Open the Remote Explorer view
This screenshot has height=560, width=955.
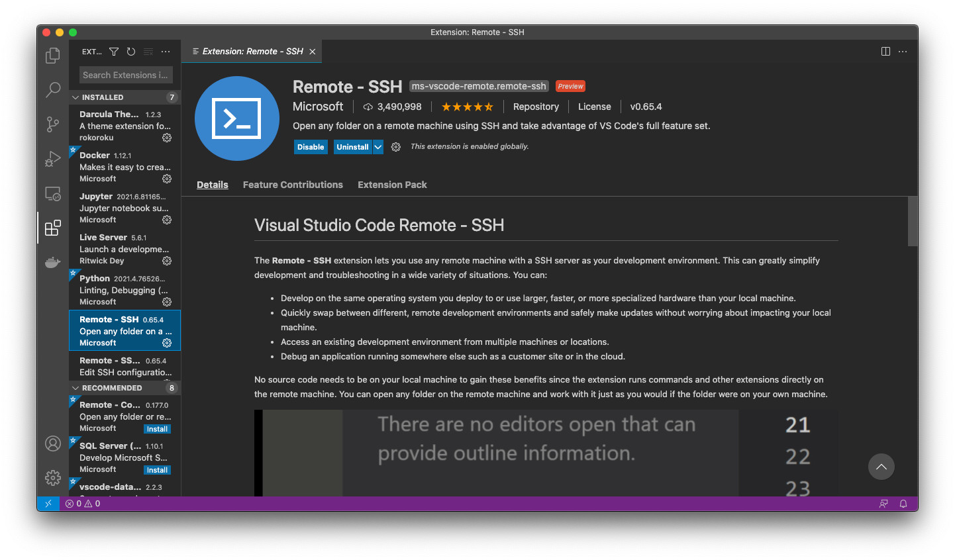[x=53, y=193]
